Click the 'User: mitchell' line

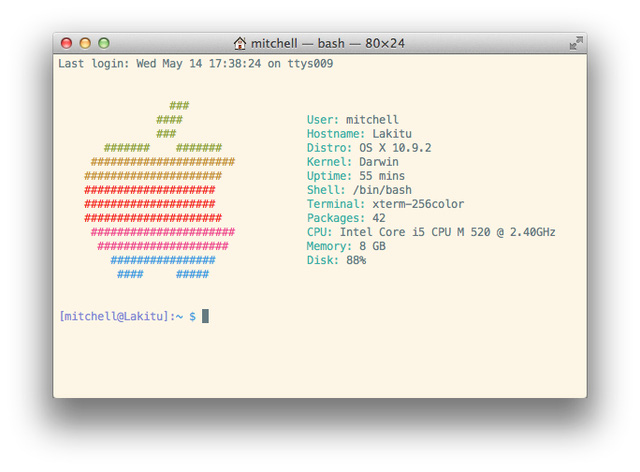[x=353, y=120]
